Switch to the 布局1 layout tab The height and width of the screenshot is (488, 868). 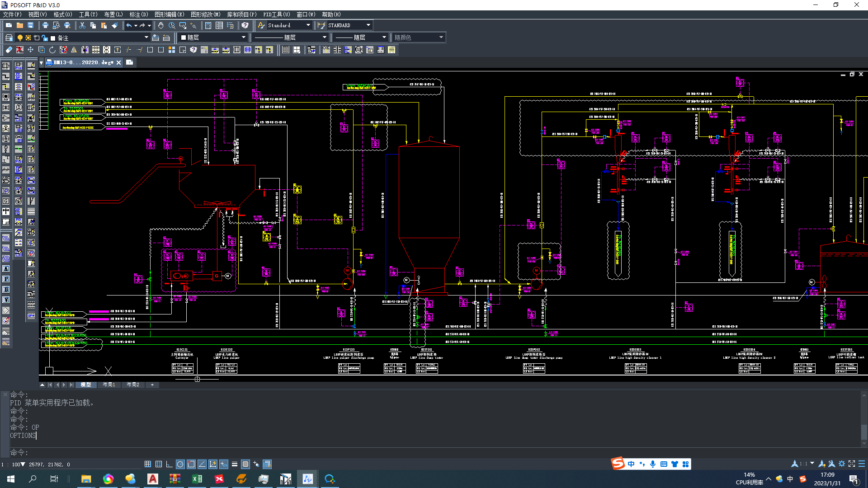click(x=109, y=385)
